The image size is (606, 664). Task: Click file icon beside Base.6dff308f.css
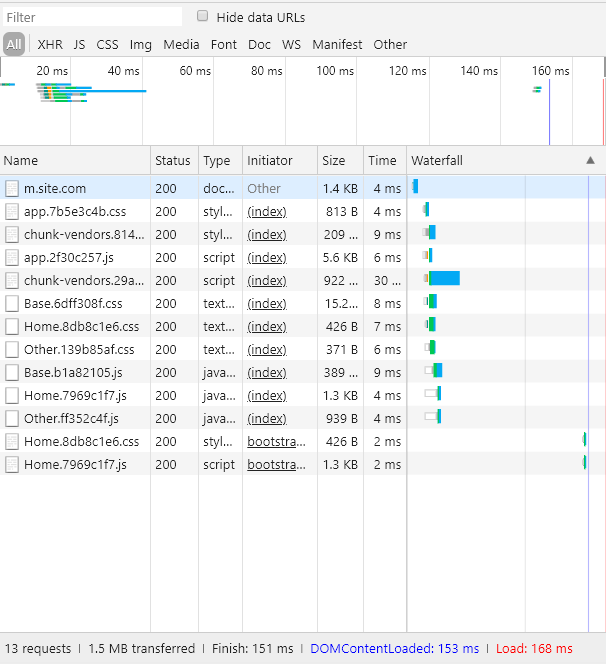(12, 303)
